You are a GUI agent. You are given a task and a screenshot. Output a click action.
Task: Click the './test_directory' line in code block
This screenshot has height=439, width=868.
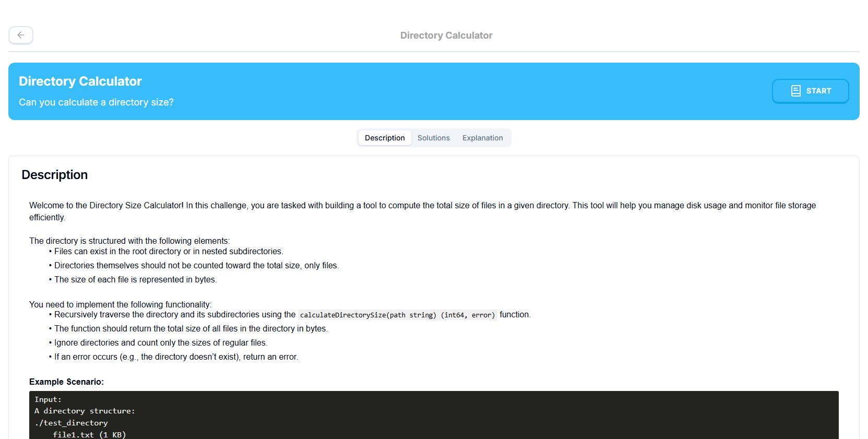coord(71,423)
